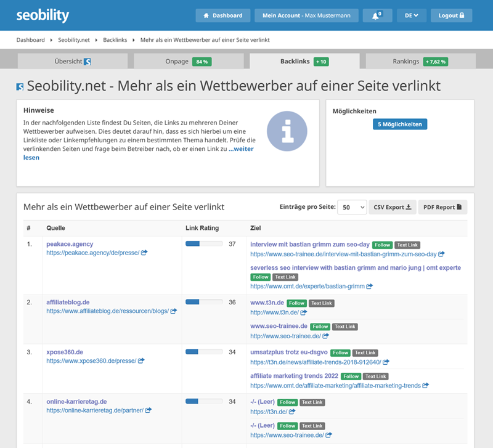This screenshot has height=448, width=493.
Task: Click the Link Rating bar for peakace.agency
Action: coord(203,243)
